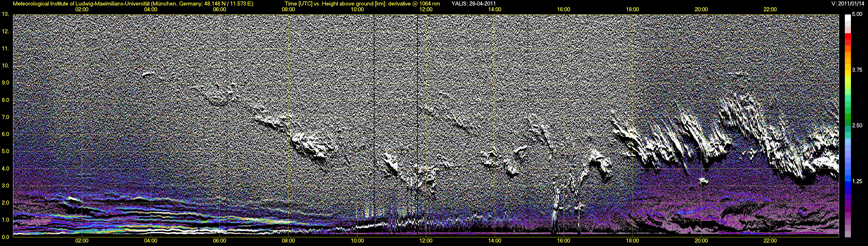Screen dimensions: 868x246
Task: Click the YALIS: 28-04-2011 date label
Action: pos(473,4)
